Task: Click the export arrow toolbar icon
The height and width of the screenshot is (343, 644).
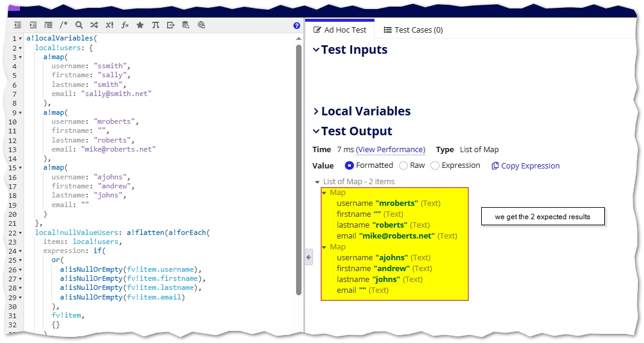Action: coord(171,25)
